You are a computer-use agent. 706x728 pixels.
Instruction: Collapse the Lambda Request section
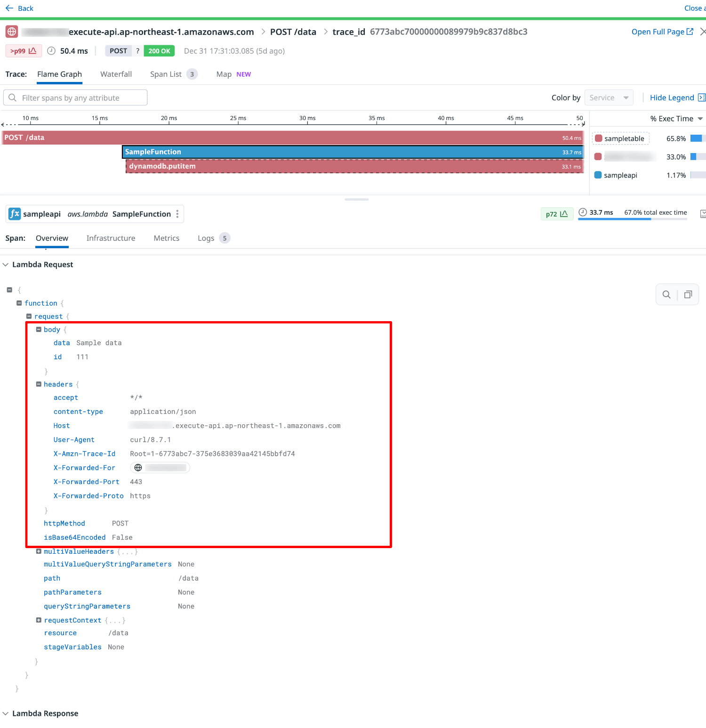[x=6, y=265]
